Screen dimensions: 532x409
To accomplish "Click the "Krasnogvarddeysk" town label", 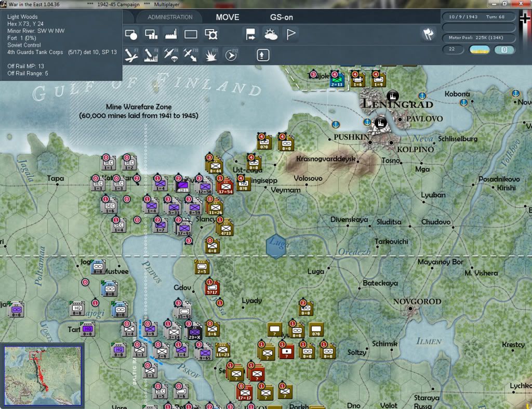I will coord(326,159).
